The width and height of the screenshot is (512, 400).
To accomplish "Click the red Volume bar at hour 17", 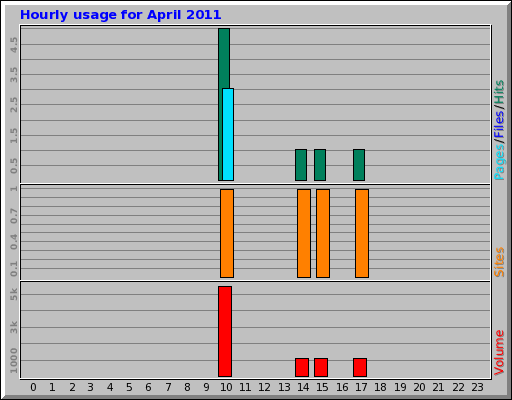I will (x=360, y=367).
